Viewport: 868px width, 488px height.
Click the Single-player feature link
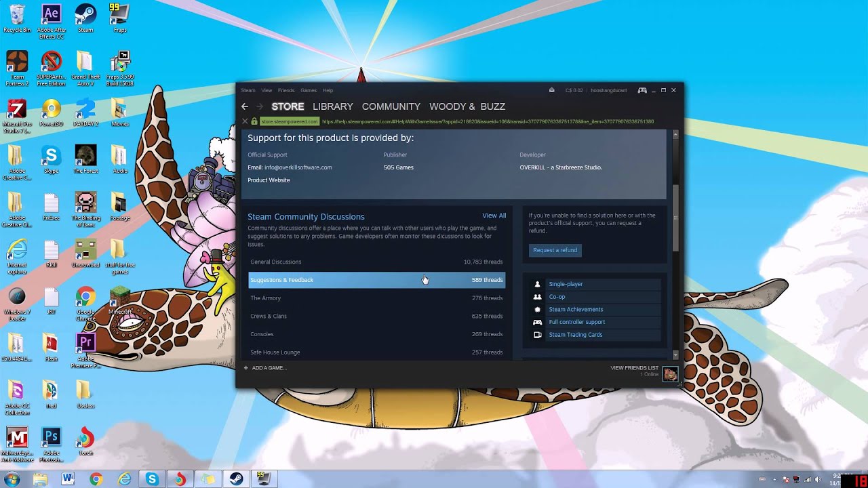click(566, 284)
